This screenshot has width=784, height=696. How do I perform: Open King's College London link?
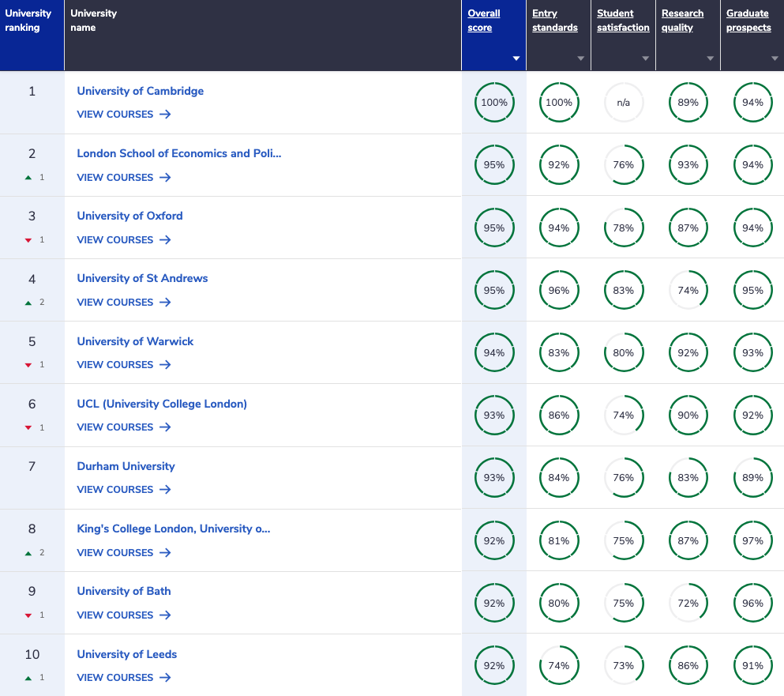pos(174,529)
